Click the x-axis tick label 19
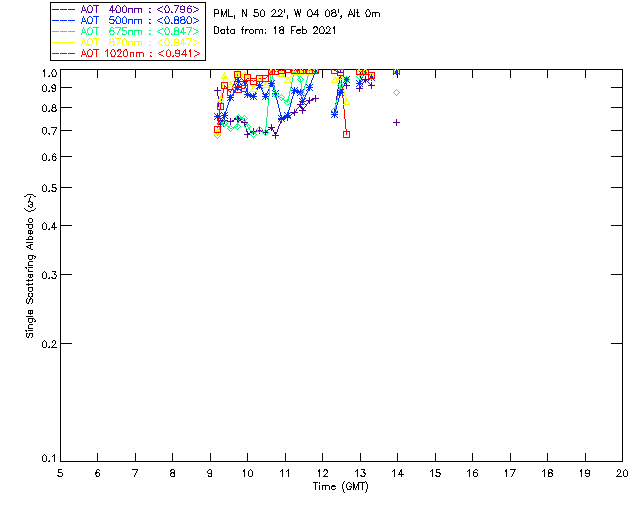The height and width of the screenshot is (512, 640). 585,473
